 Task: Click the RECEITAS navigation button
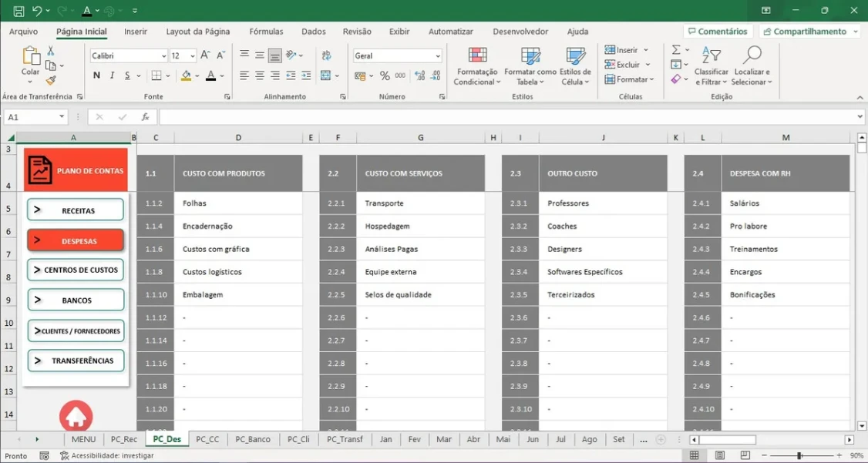click(76, 210)
